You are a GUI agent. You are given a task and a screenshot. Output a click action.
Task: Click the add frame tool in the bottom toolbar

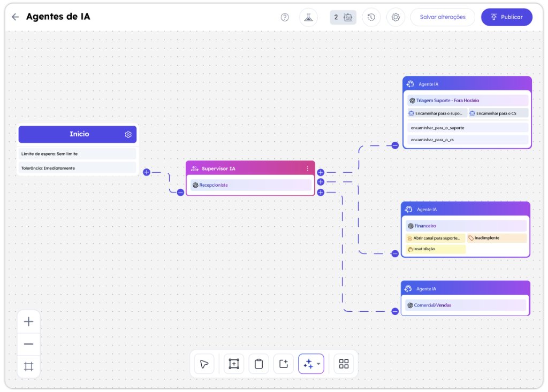234,364
